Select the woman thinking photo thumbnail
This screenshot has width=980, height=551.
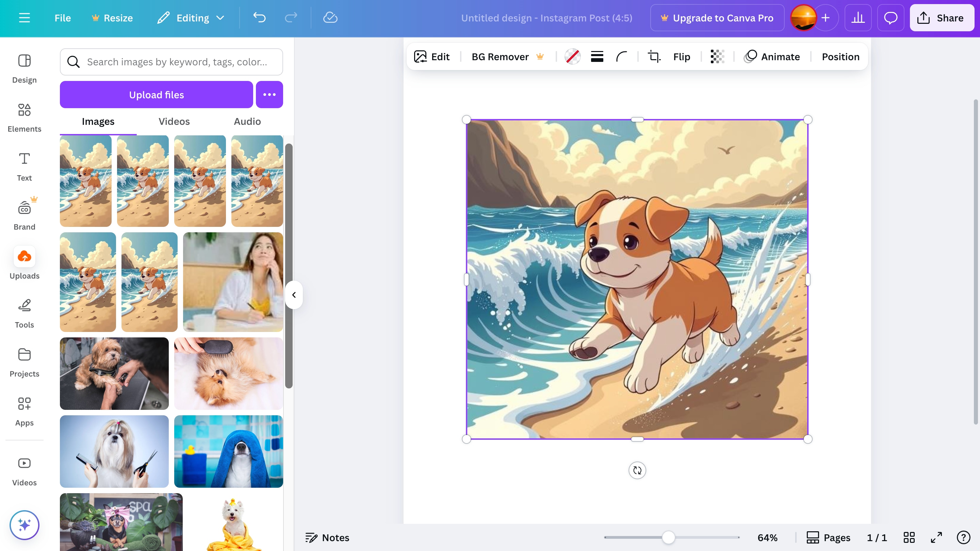233,282
